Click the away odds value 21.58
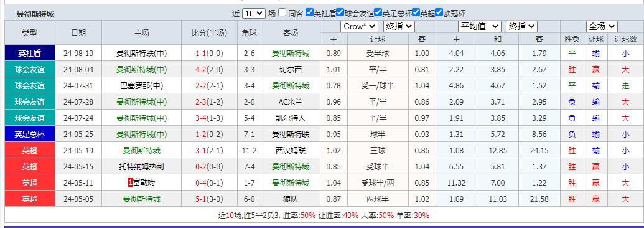This screenshot has height=228, width=644. (x=539, y=199)
